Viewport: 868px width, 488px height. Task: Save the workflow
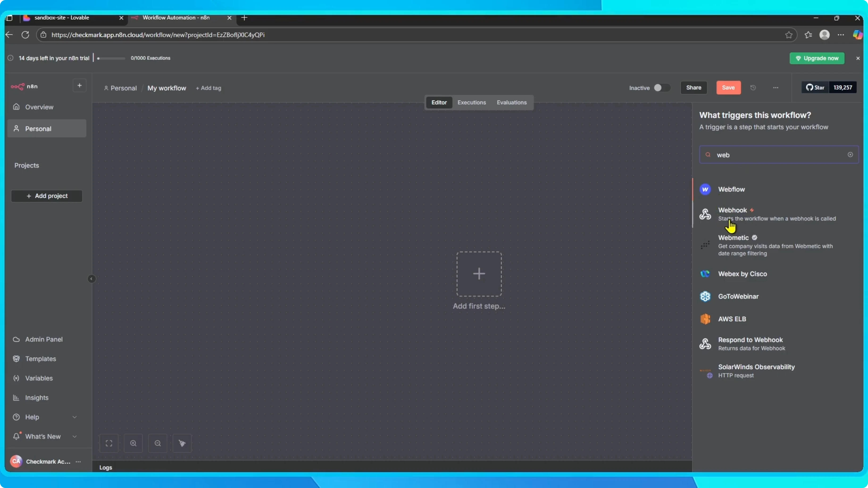coord(729,87)
